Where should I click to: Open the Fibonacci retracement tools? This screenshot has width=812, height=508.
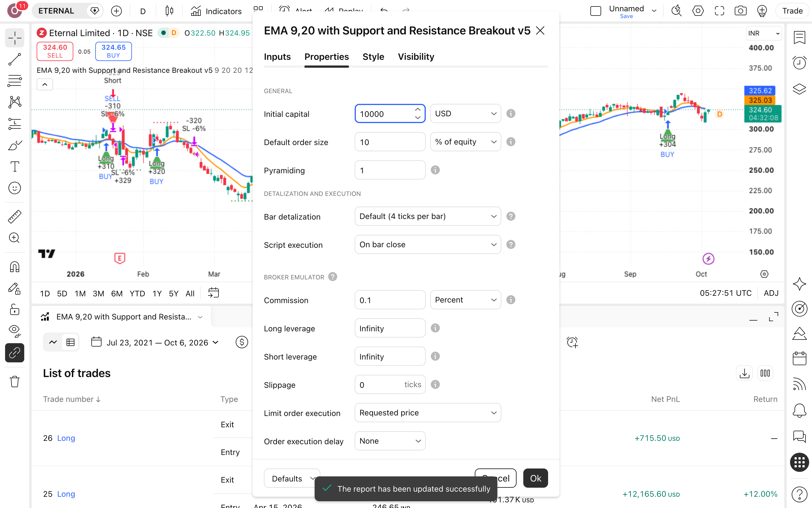14,81
